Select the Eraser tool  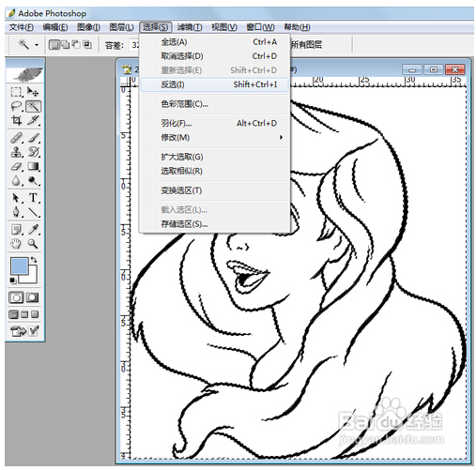tap(16, 166)
